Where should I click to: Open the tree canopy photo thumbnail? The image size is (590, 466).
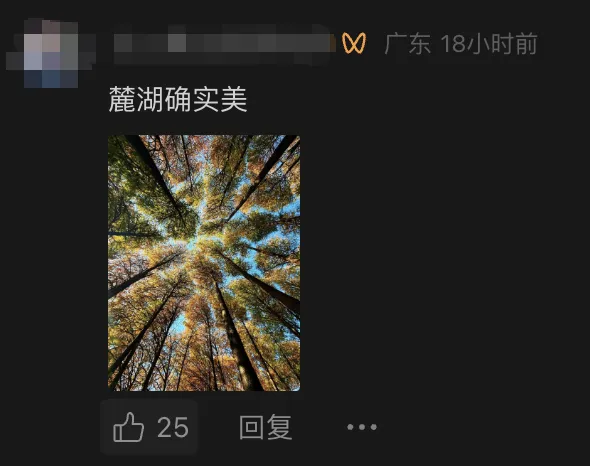click(204, 263)
